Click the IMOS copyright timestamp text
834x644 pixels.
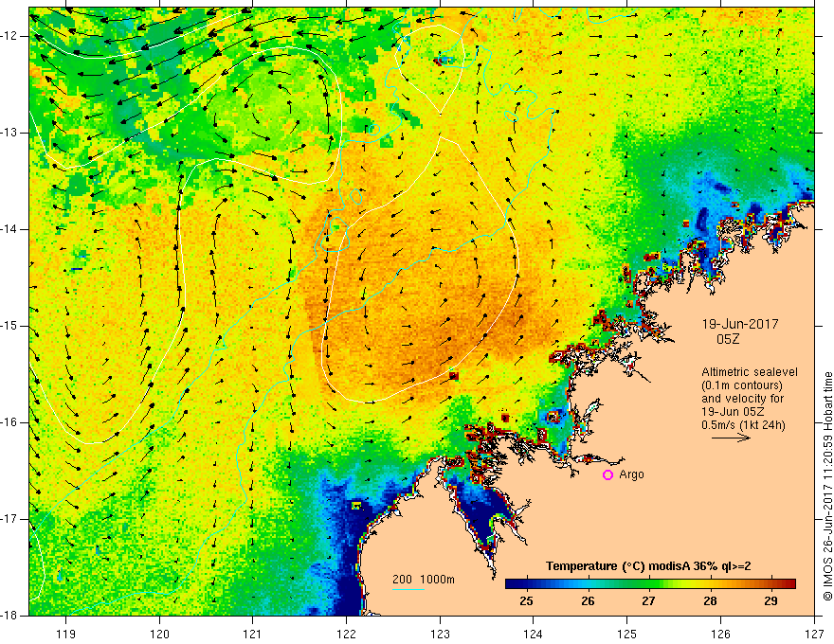pos(827,486)
